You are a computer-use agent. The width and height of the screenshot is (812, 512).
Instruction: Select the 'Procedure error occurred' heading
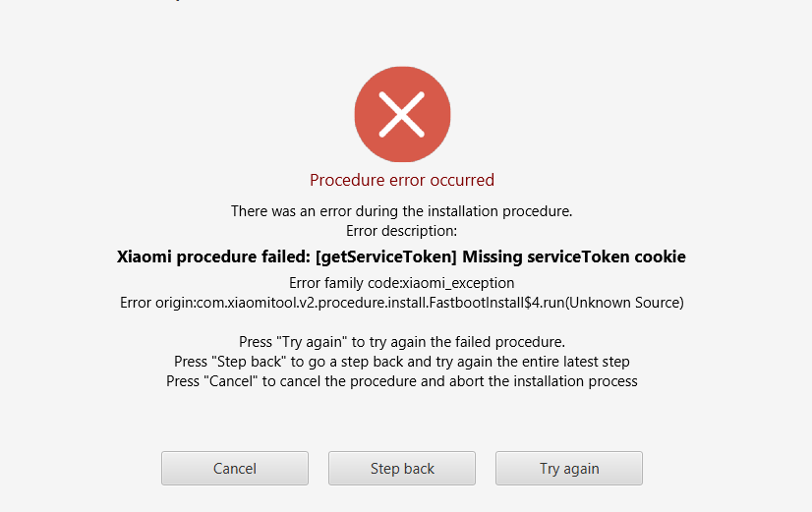[x=402, y=180]
